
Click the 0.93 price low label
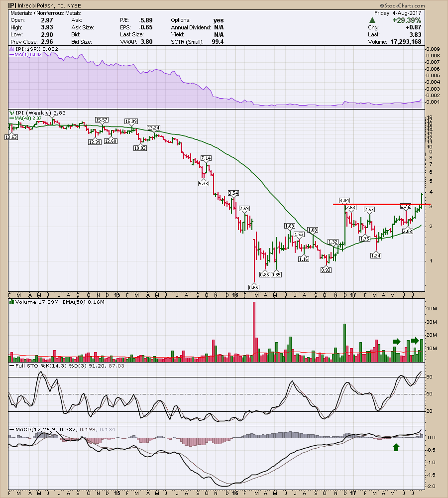326,270
